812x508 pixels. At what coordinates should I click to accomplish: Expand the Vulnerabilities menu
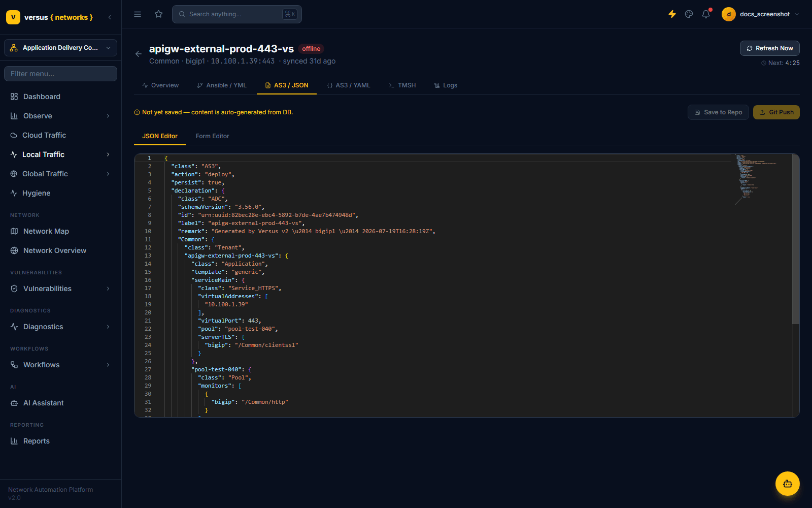pyautogui.click(x=61, y=289)
